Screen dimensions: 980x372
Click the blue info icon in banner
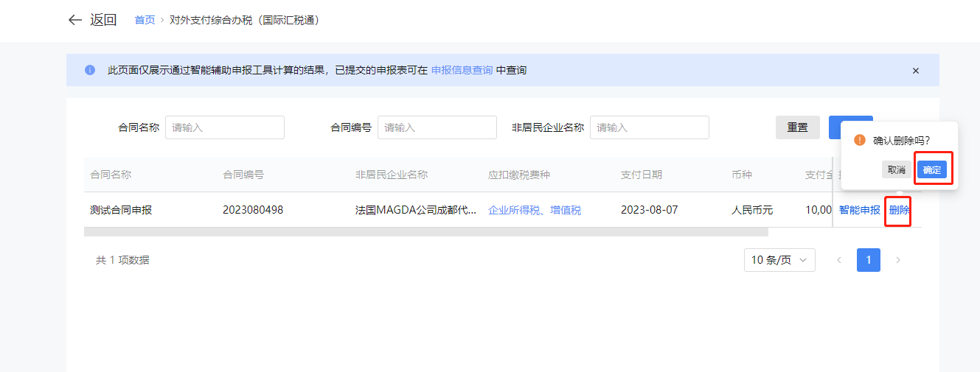[x=90, y=70]
